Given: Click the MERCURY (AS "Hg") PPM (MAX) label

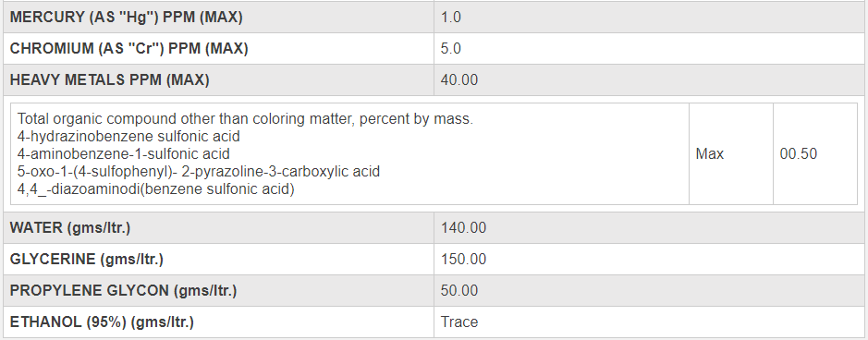Looking at the screenshot, I should pos(127,18).
